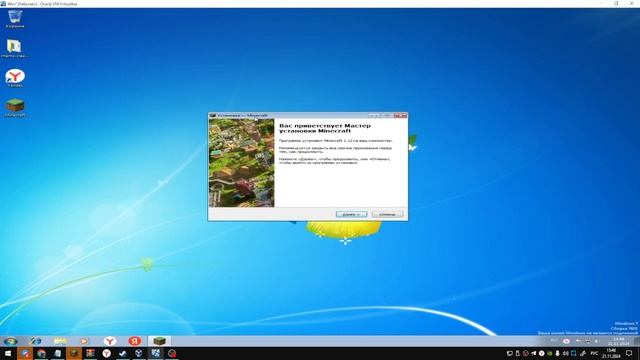Viewport: 640px width, 360px height.
Task: Open Windows Explorer folder in Windows 7 taskbar
Action: click(x=60, y=341)
